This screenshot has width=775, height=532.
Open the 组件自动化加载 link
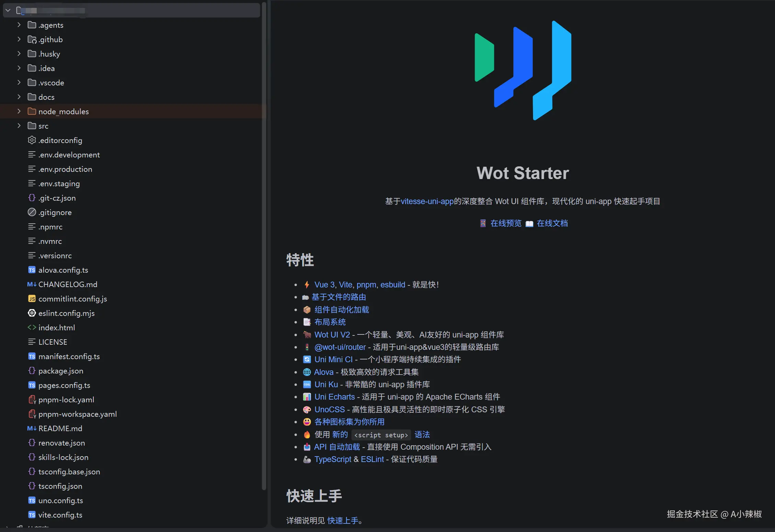tap(342, 310)
